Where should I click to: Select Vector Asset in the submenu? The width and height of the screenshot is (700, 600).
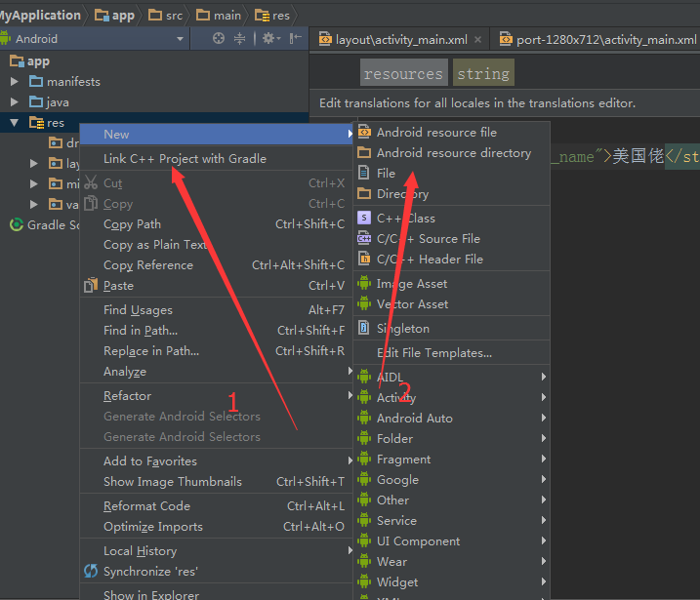[412, 303]
